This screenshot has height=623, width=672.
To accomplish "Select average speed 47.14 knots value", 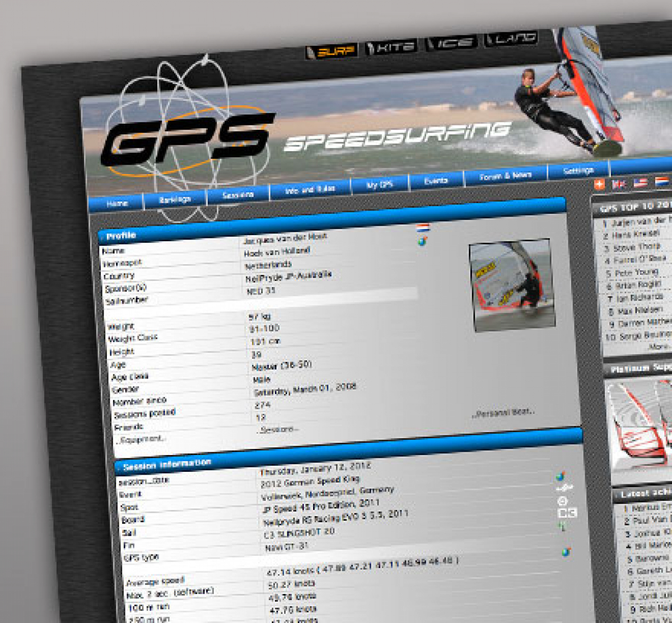I will point(362,565).
